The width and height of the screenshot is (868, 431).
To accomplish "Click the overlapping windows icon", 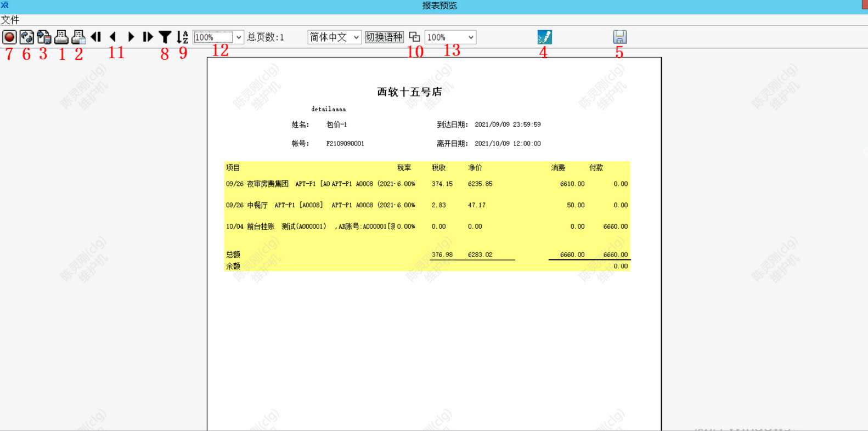I will pos(414,37).
